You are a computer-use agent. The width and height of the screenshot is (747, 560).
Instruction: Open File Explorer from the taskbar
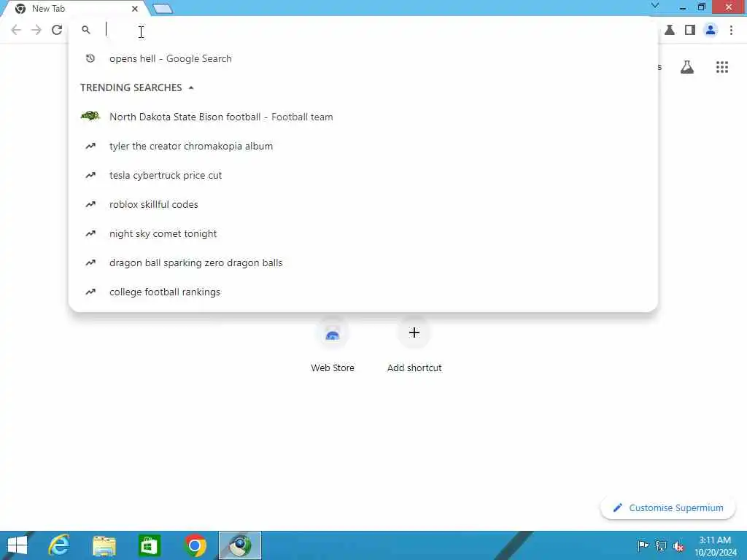tap(104, 545)
